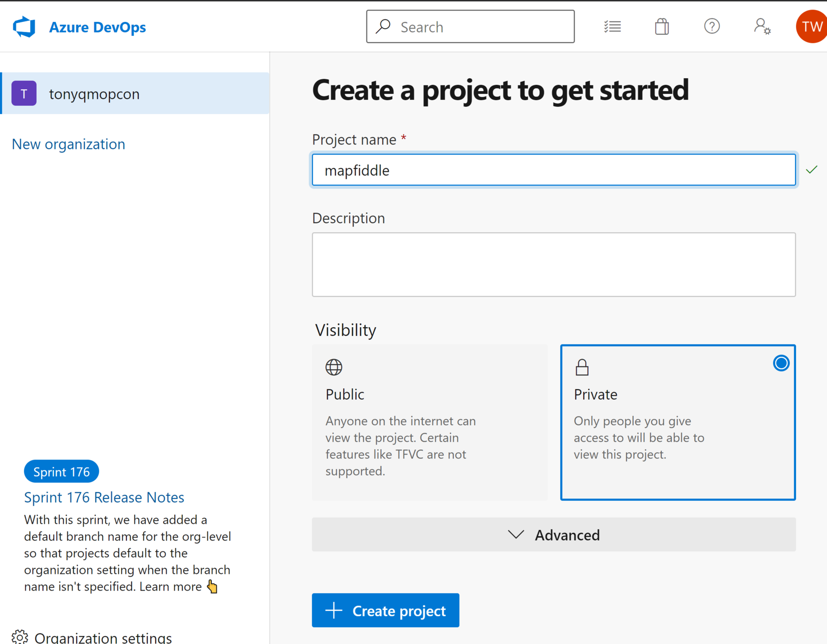The image size is (827, 644).
Task: Open the Azure DevOps home link text
Action: point(97,27)
